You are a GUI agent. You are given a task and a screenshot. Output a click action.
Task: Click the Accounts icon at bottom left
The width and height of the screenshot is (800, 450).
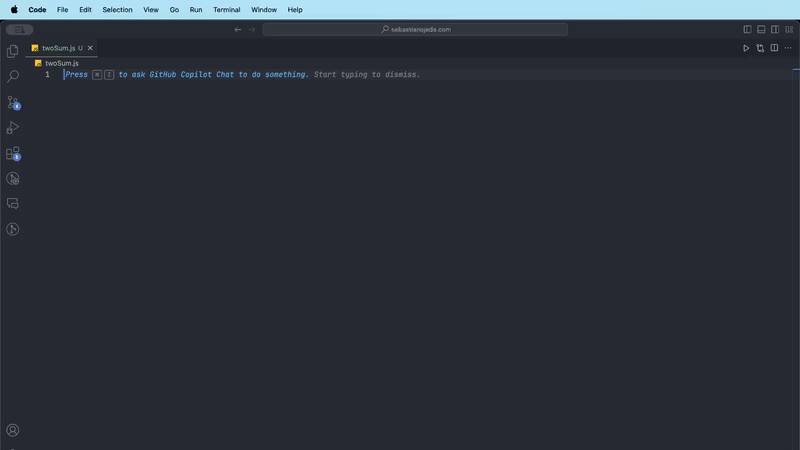13,430
